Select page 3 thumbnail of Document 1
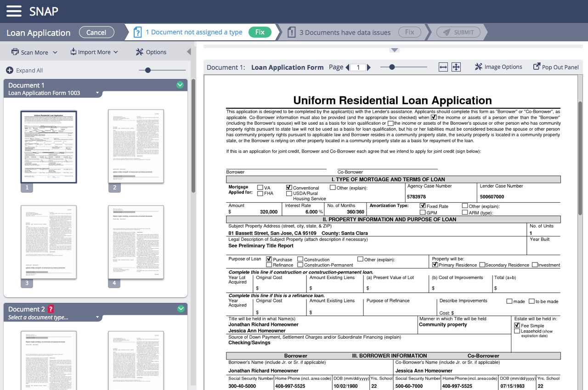The height and width of the screenshot is (390, 588). (49, 242)
